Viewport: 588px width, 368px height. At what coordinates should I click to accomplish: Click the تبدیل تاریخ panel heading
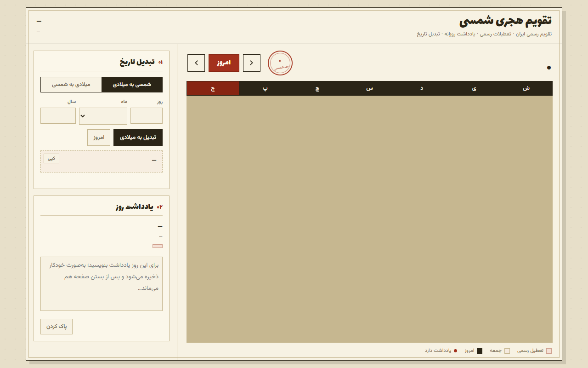(137, 62)
